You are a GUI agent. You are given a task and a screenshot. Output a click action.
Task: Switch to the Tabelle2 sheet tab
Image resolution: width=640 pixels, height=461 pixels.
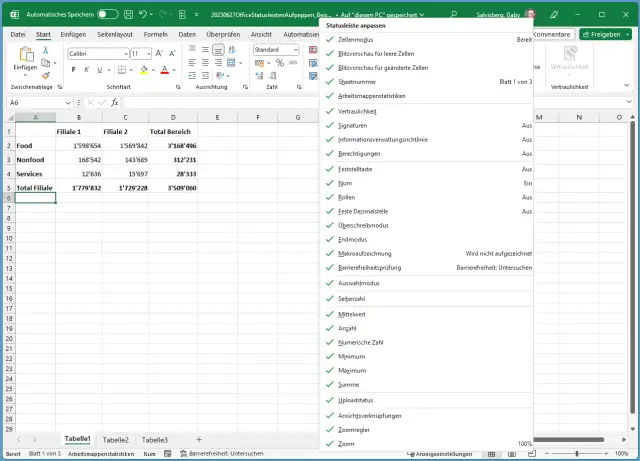coord(116,439)
